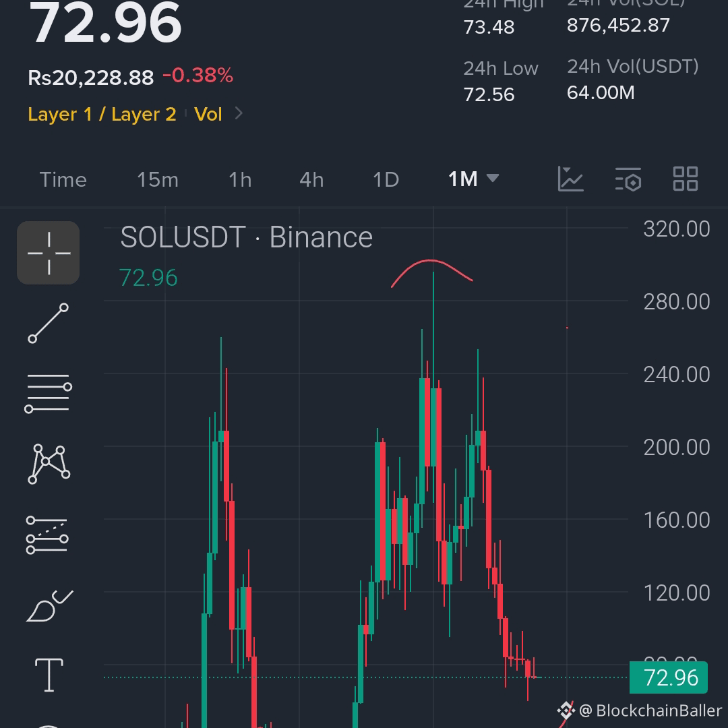The width and height of the screenshot is (728, 728).
Task: Click the 24h Low value 72.56
Action: coord(489,95)
